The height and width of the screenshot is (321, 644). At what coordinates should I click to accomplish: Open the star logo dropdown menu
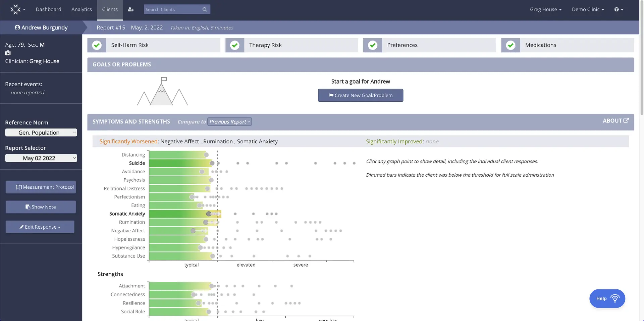click(x=17, y=10)
